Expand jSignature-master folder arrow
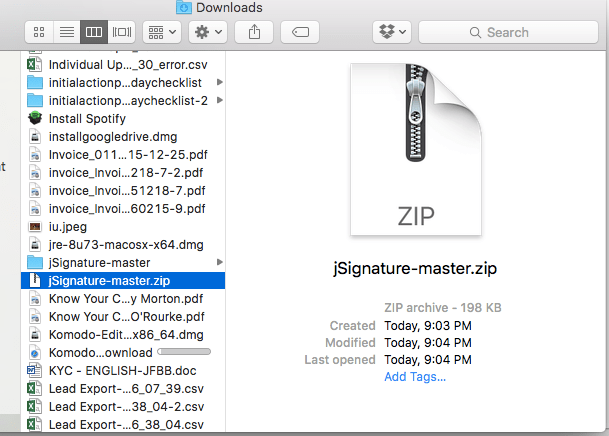 click(x=219, y=262)
